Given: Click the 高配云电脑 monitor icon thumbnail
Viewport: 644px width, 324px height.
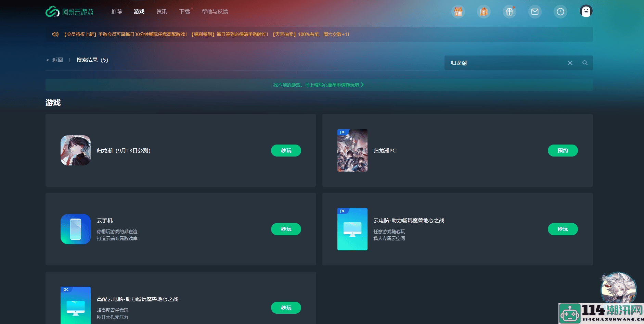Looking at the screenshot, I should tap(76, 305).
